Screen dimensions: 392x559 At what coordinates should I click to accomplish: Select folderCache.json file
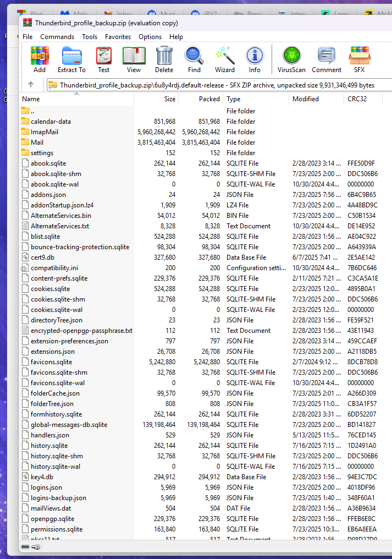click(x=51, y=393)
